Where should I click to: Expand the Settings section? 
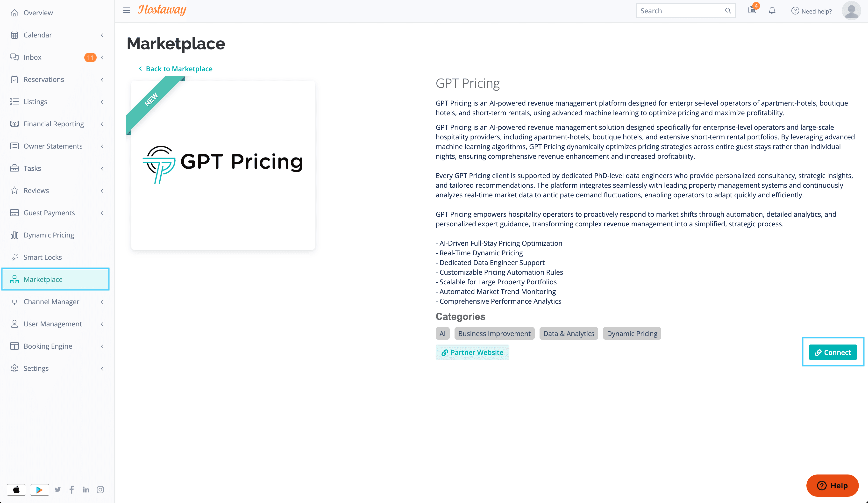(x=102, y=368)
